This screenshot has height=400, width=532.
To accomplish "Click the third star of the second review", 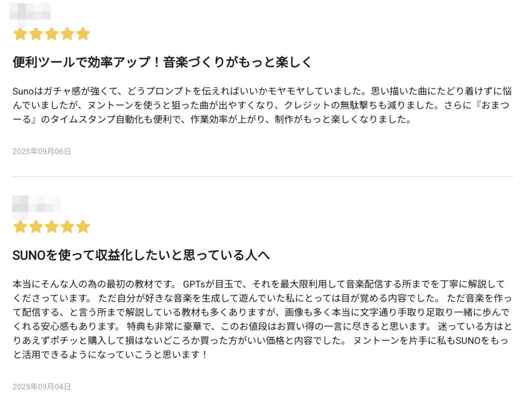I will click(51, 226).
